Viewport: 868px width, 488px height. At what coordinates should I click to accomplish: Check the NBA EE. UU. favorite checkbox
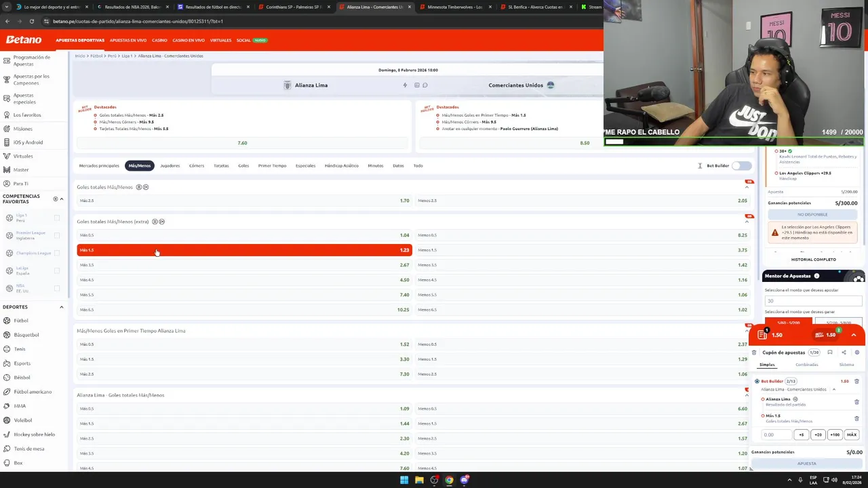click(57, 288)
